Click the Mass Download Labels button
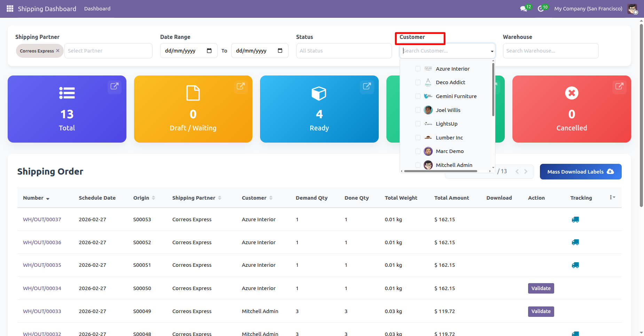Image resolution: width=644 pixels, height=336 pixels. click(x=580, y=172)
